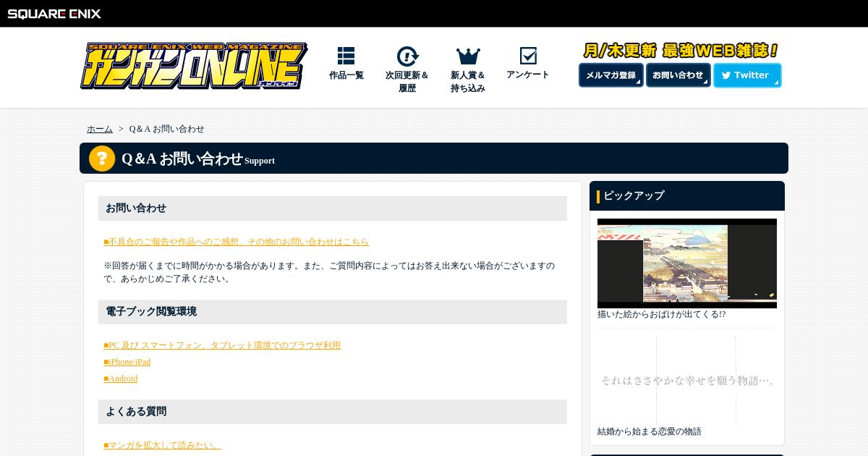
Task: Go to ホーム breadcrumb link
Action: [x=100, y=129]
